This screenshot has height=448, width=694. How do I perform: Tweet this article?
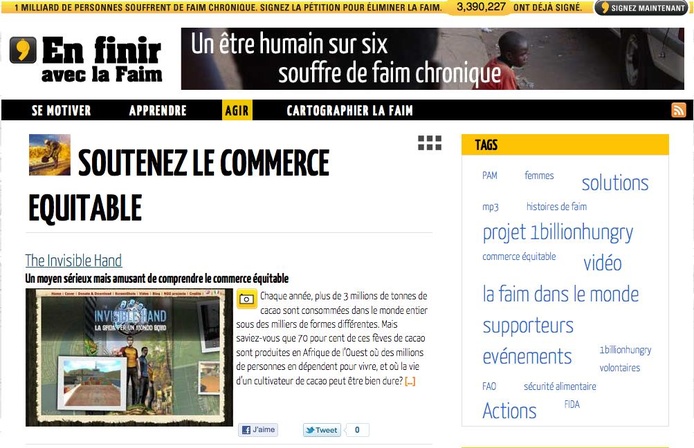pyautogui.click(x=322, y=430)
